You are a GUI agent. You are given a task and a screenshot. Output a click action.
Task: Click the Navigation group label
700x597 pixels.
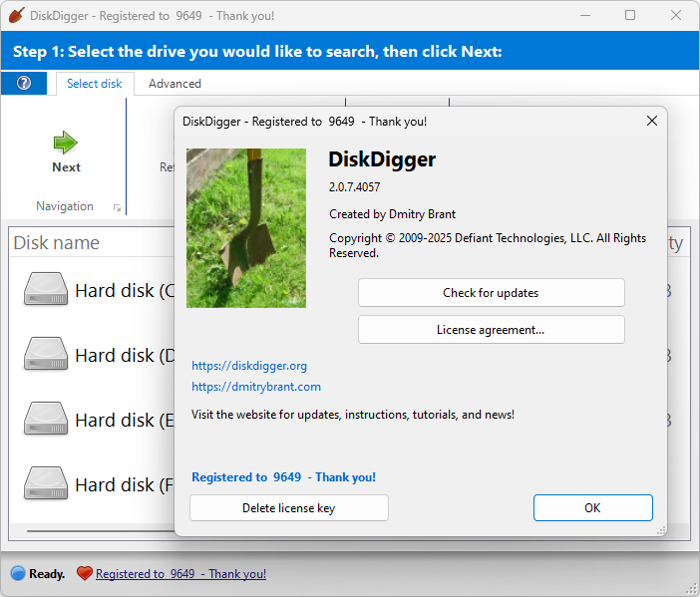click(65, 206)
